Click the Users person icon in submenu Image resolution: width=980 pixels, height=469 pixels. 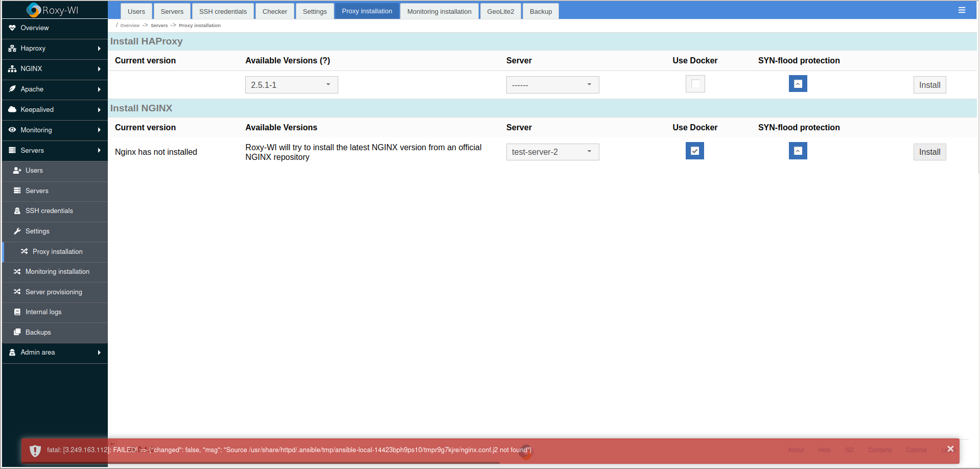coord(17,170)
